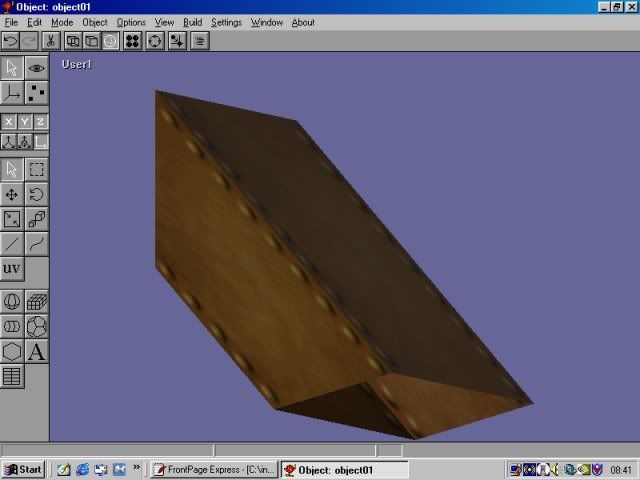The height and width of the screenshot is (480, 640).
Task: Open the Build menu
Action: coord(192,22)
